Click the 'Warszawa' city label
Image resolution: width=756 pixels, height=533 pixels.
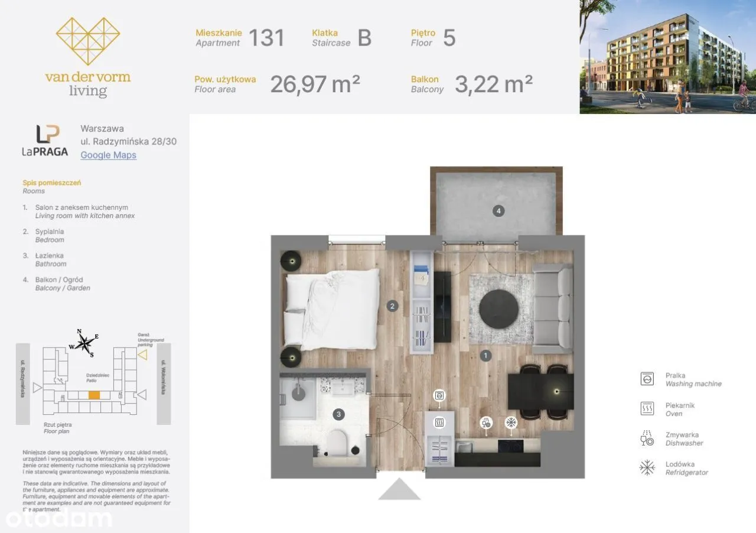(102, 128)
